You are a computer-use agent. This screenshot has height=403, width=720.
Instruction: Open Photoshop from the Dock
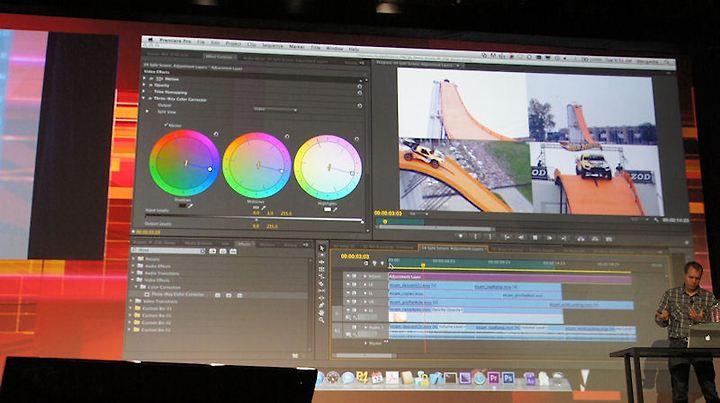[x=508, y=378]
